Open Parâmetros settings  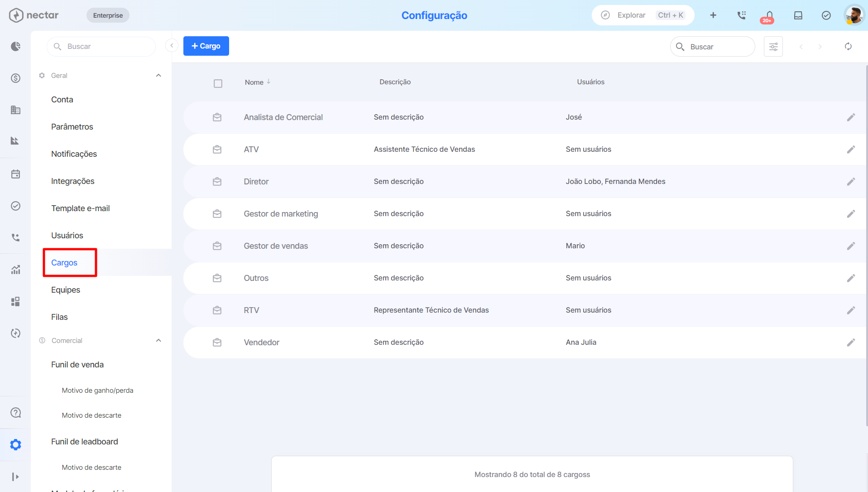[x=72, y=127]
